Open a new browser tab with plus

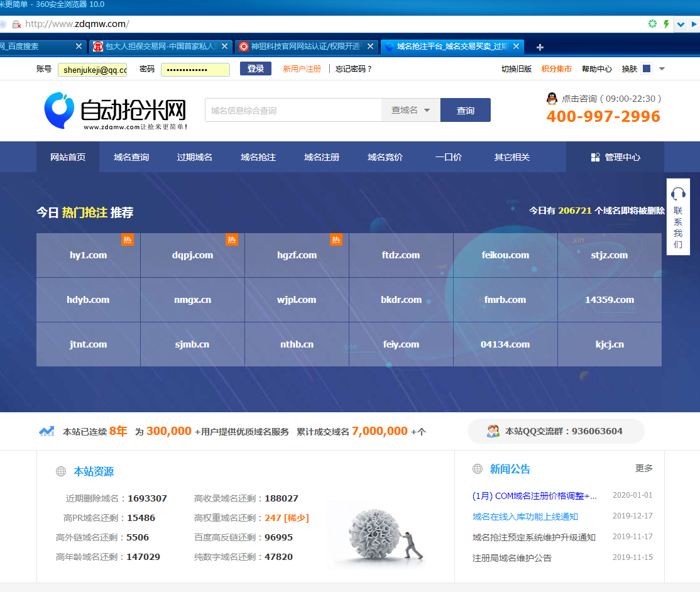click(540, 47)
